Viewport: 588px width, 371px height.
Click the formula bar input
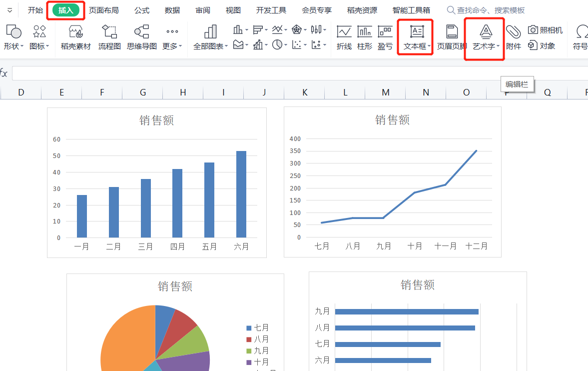coord(300,73)
